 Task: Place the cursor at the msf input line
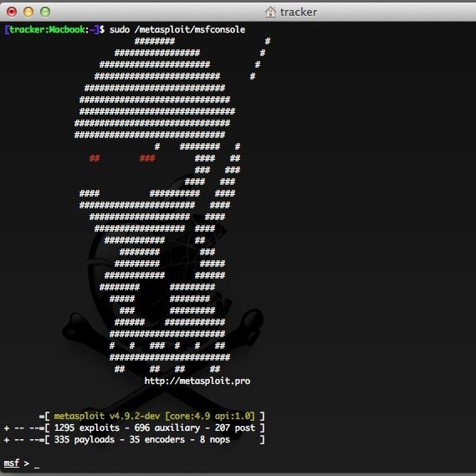click(x=37, y=463)
